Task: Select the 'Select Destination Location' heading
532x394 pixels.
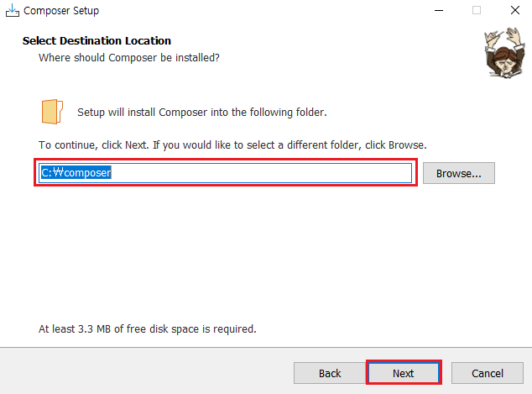Action: 96,40
